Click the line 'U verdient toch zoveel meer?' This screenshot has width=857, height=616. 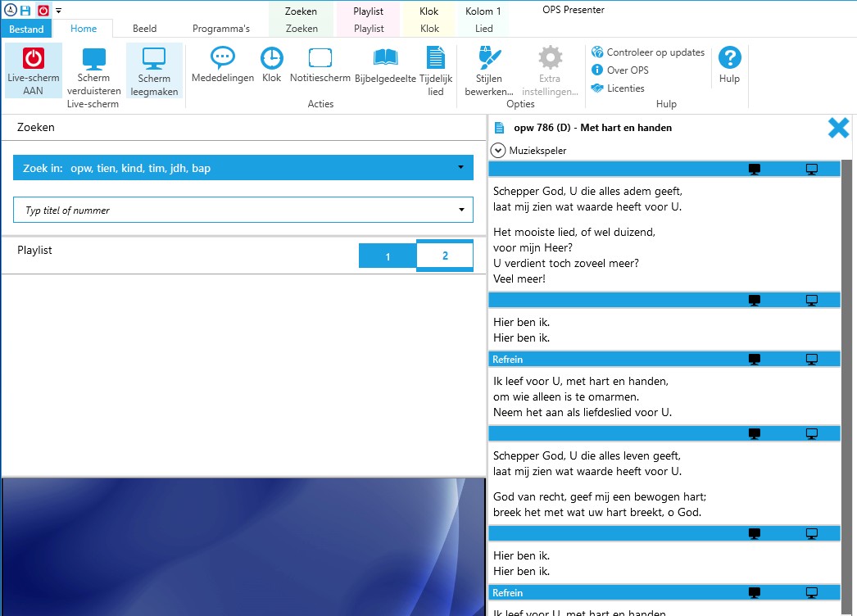click(x=565, y=264)
